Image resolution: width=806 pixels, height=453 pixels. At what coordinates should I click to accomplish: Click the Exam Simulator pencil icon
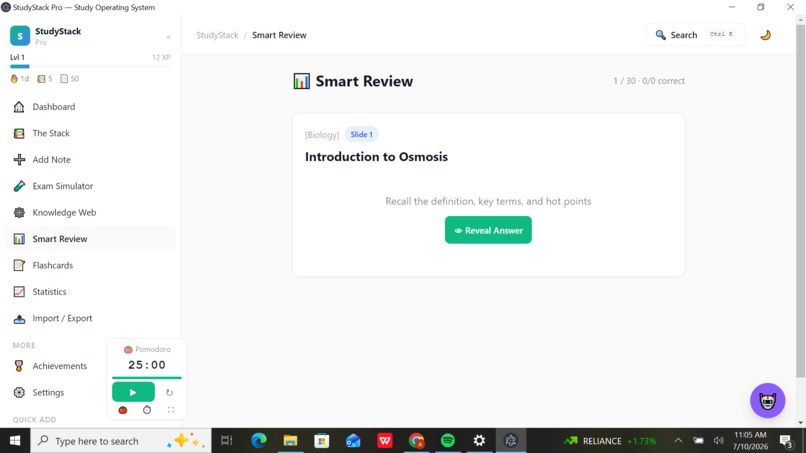[19, 186]
